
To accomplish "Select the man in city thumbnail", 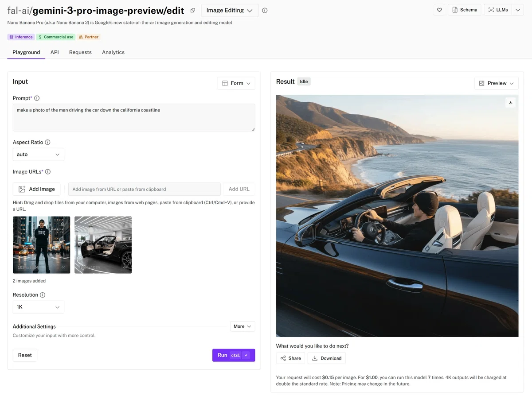I will (x=41, y=245).
